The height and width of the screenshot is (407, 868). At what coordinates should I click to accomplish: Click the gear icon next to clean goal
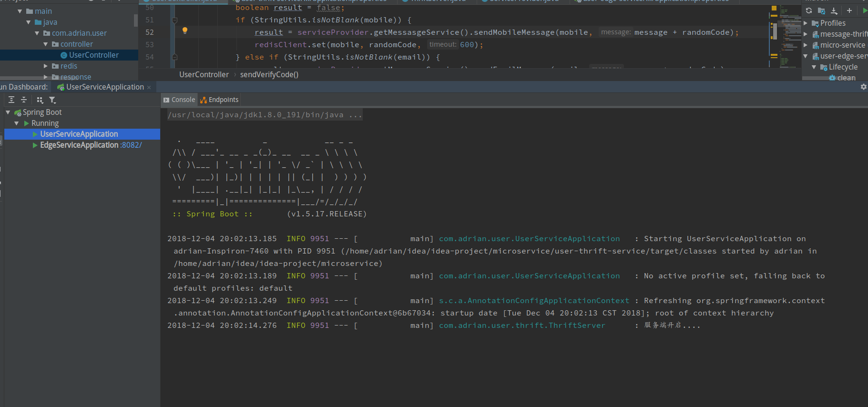[832, 78]
